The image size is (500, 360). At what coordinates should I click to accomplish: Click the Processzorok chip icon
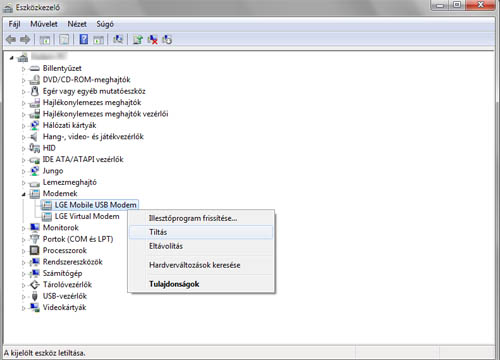(x=34, y=250)
